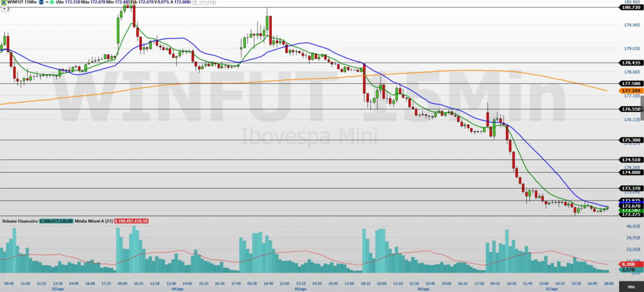Click the current price 172.670 label

631,206
